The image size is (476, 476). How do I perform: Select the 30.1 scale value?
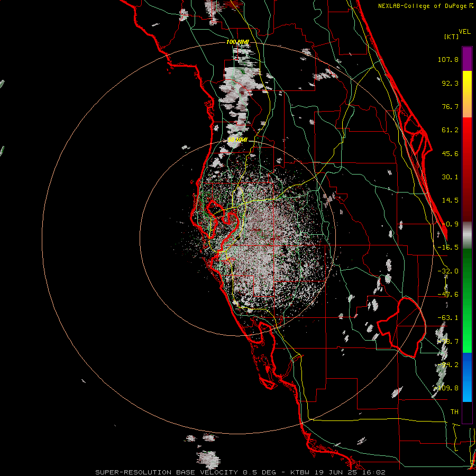[450, 177]
